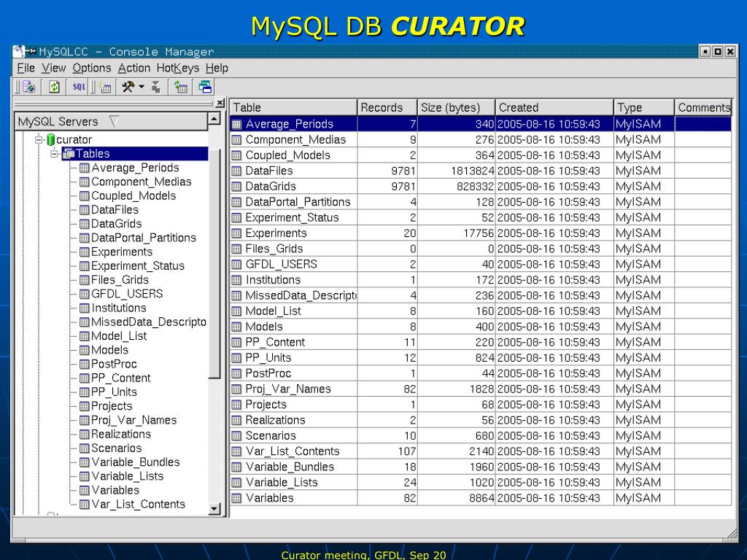Click the PostProc icon in the tree
747x560 pixels.
coord(85,365)
